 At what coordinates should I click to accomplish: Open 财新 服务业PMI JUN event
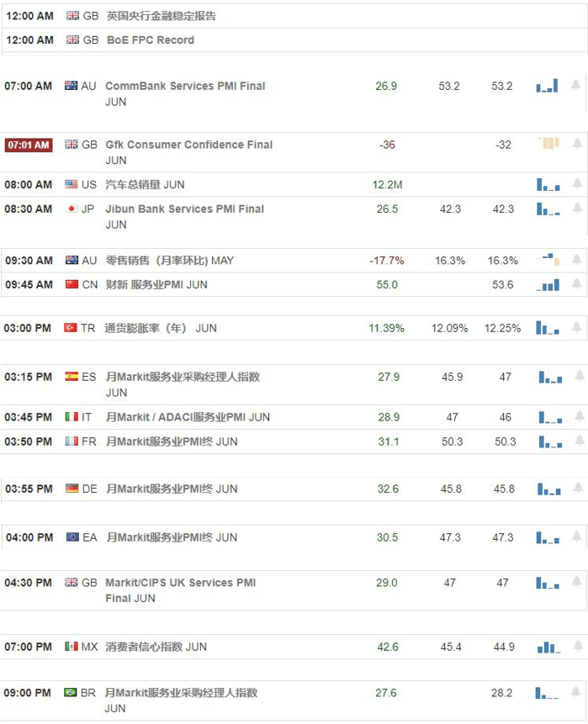[x=156, y=284]
